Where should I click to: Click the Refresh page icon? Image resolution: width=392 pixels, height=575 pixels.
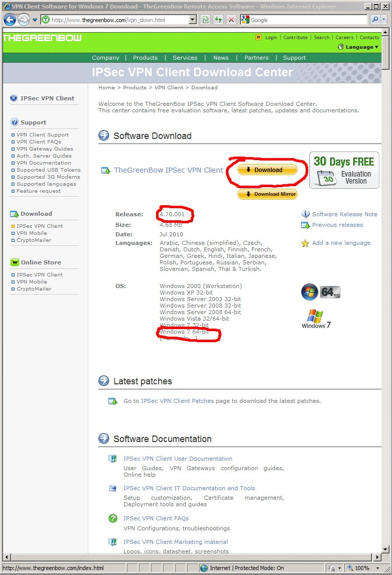[x=218, y=20]
